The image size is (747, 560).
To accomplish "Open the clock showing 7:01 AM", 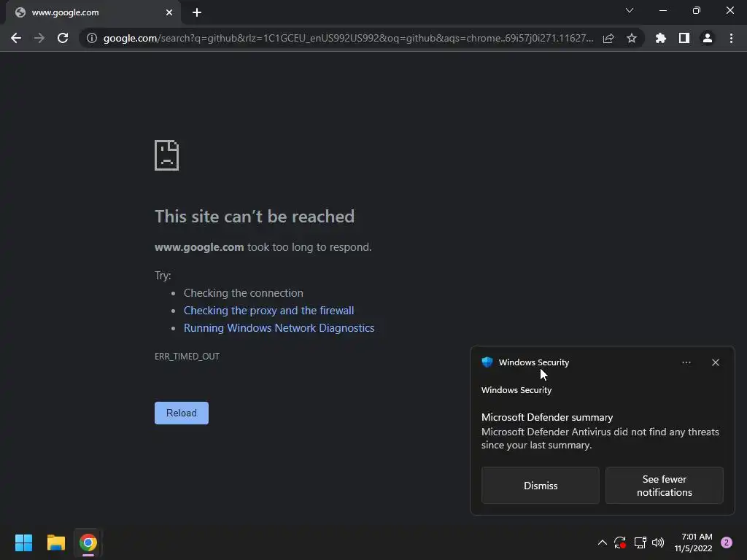I will 693,542.
